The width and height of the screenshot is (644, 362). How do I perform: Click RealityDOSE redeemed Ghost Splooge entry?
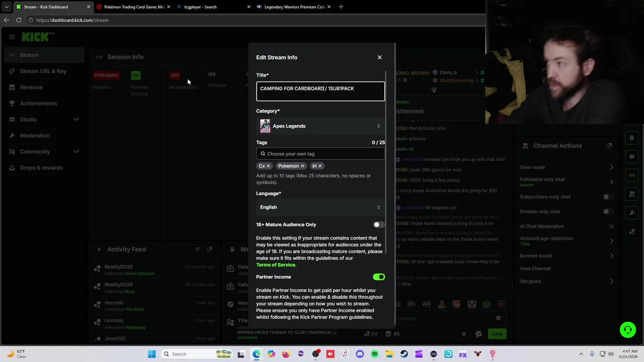click(154, 270)
